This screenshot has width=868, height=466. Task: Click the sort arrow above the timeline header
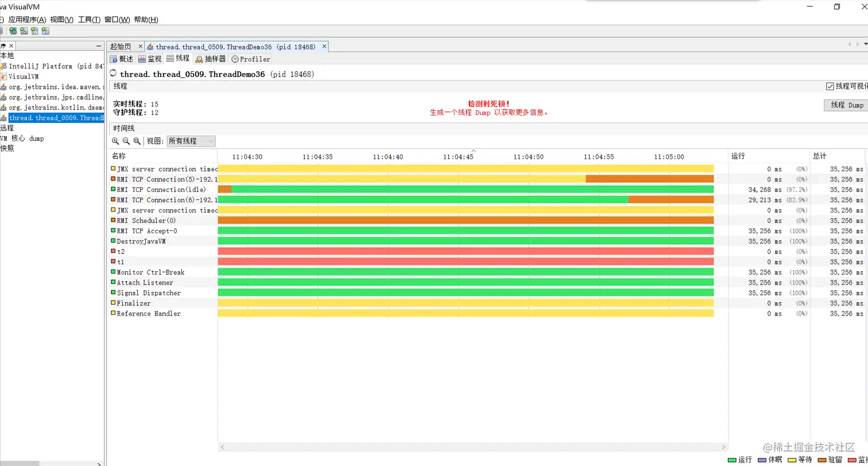click(x=474, y=151)
